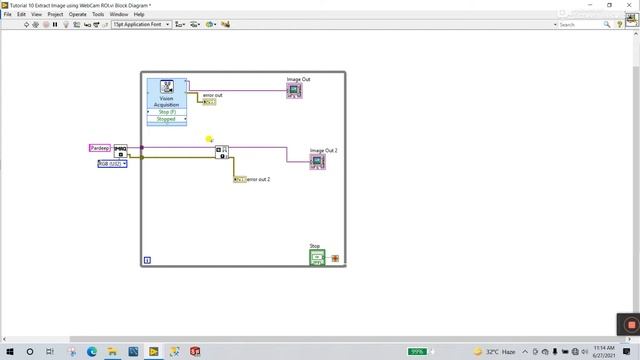The image size is (640, 360).
Task: Open the Windows Start menu
Action: [10, 351]
